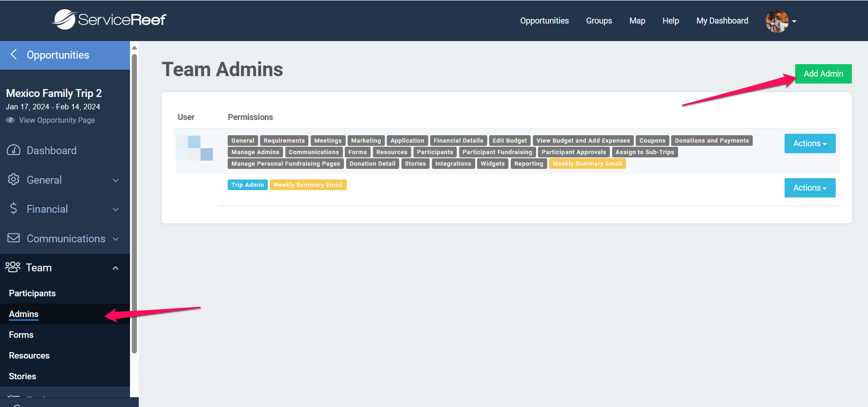Open Help in top navigation

671,21
